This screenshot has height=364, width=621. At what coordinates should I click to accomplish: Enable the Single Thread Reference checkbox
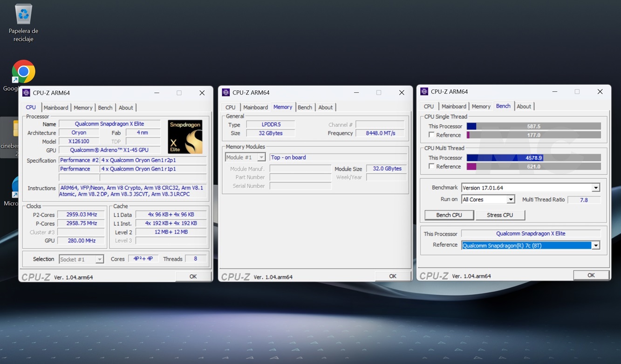coord(431,135)
